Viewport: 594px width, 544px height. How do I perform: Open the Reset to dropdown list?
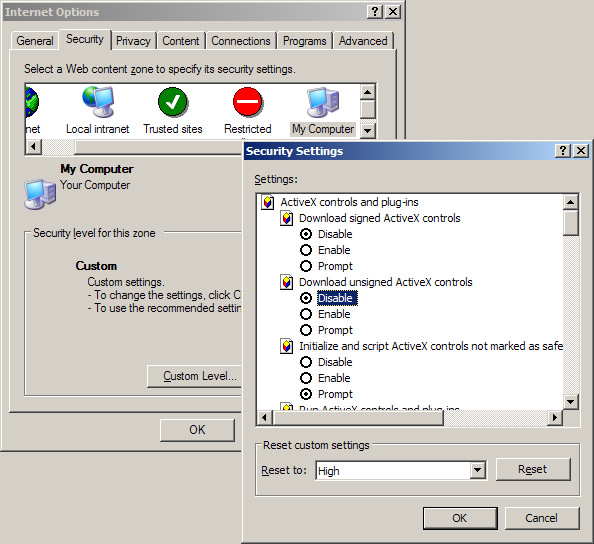[478, 471]
